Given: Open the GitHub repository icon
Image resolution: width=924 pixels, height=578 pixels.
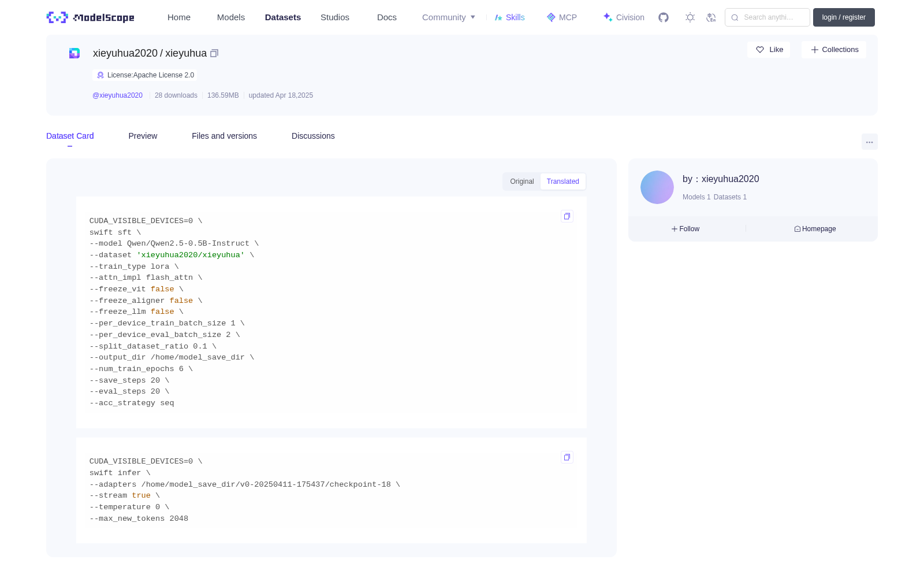Looking at the screenshot, I should click(x=664, y=17).
